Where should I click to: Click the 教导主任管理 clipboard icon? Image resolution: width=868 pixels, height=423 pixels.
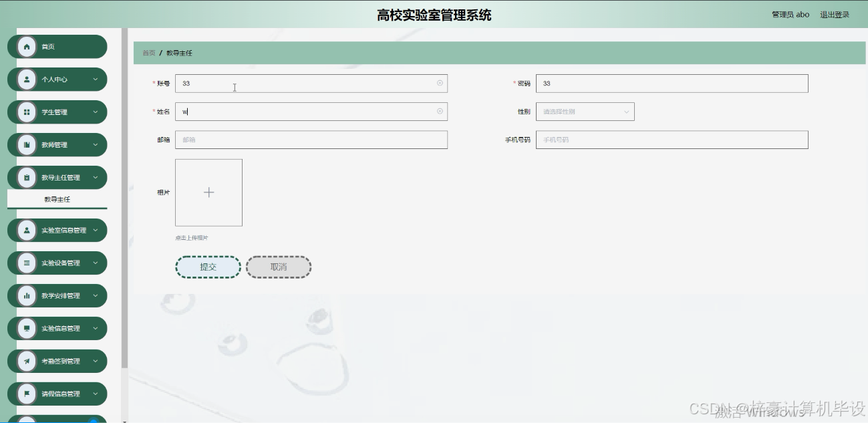tap(26, 177)
